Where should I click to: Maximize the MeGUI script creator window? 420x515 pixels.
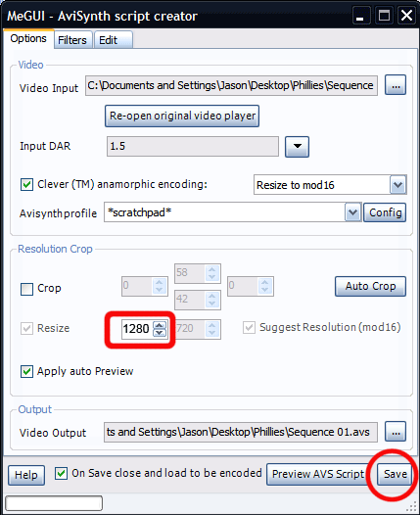(384, 16)
